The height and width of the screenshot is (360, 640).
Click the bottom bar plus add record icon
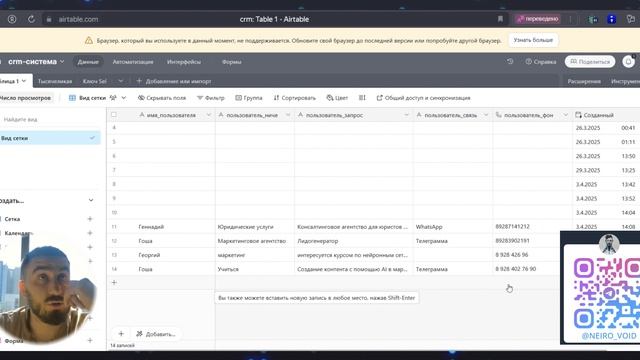click(x=121, y=334)
